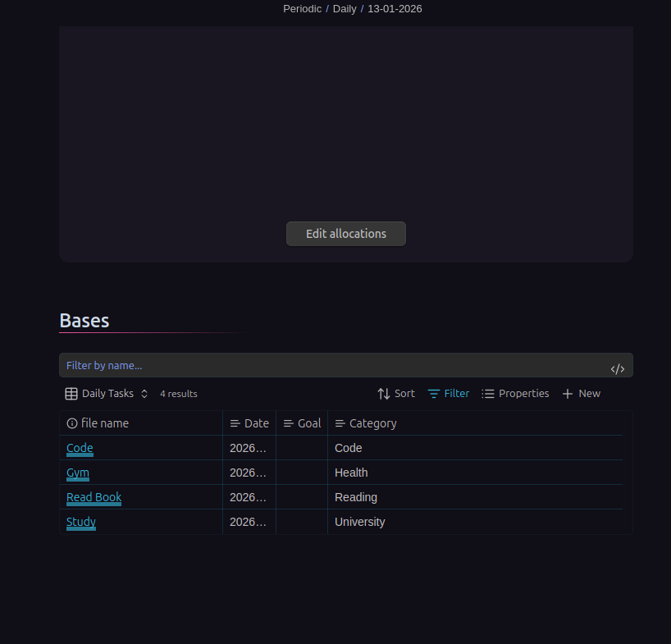
Task: Select Daily in the breadcrumb path
Action: (345, 8)
